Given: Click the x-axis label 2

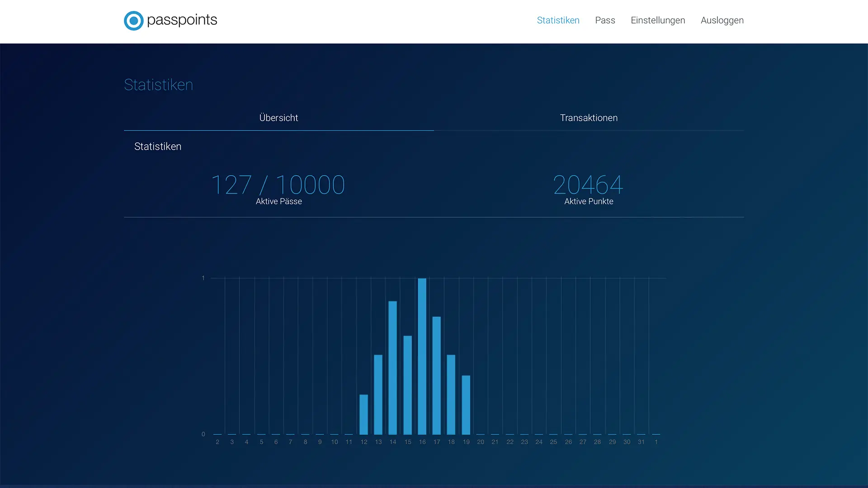Looking at the screenshot, I should coord(217,442).
